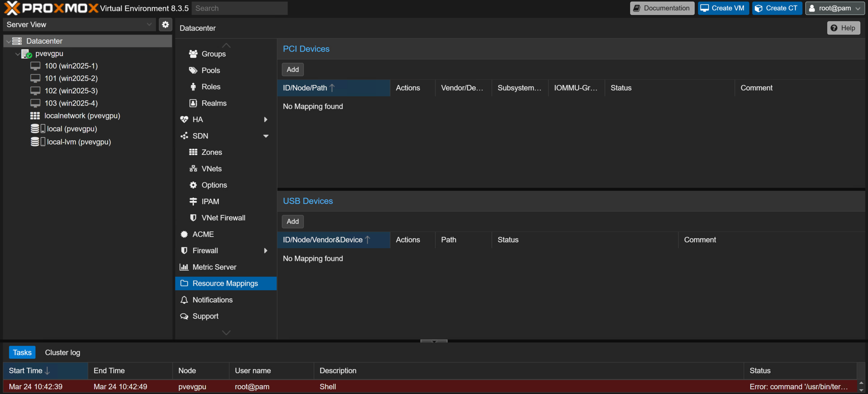Click the VNet Firewall shield icon

point(193,218)
